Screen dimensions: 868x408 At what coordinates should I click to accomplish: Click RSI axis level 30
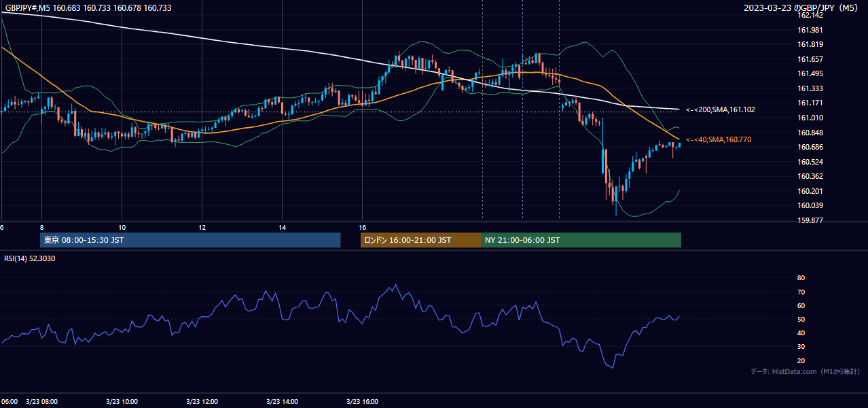point(801,347)
